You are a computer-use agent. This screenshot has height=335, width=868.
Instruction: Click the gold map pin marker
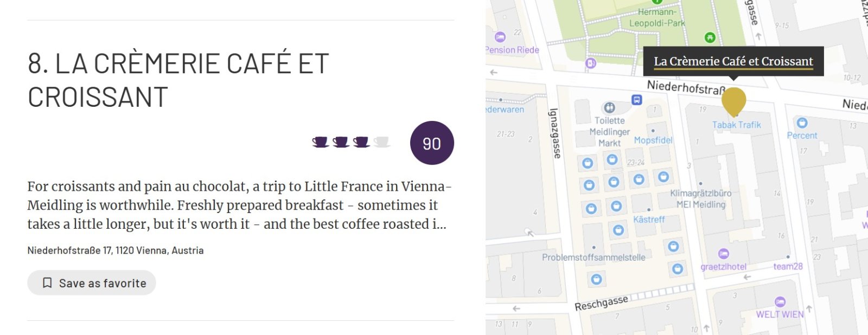tap(733, 101)
